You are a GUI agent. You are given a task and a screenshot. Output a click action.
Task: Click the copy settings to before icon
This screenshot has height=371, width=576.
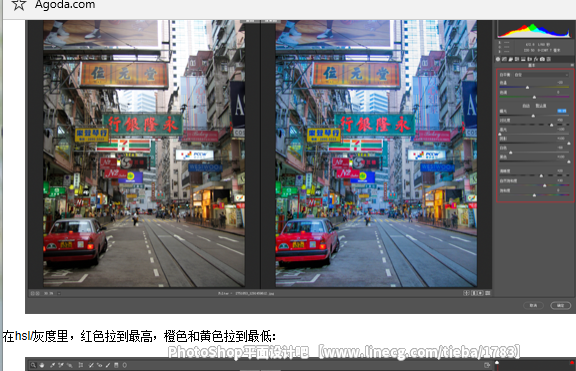point(480,293)
